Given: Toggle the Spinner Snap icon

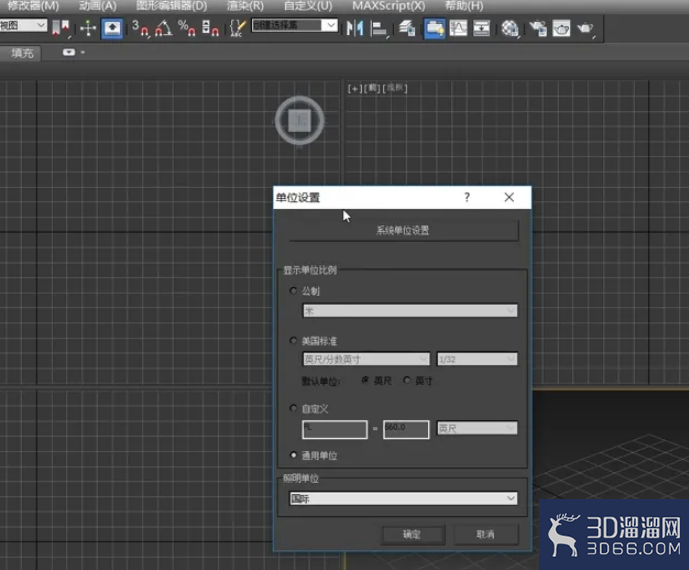Looking at the screenshot, I should 210,28.
